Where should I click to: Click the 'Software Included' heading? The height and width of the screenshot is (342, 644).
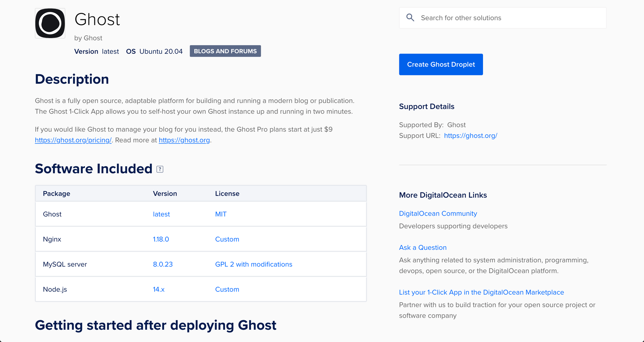[94, 169]
